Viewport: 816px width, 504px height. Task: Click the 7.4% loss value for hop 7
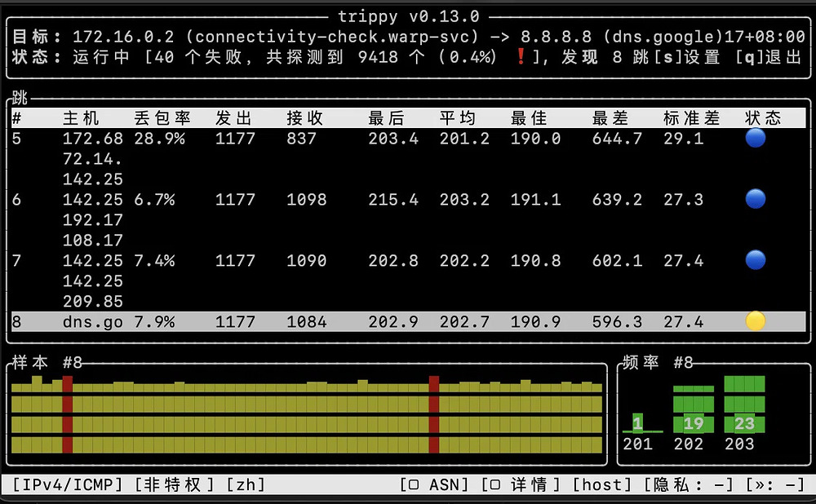coord(154,261)
